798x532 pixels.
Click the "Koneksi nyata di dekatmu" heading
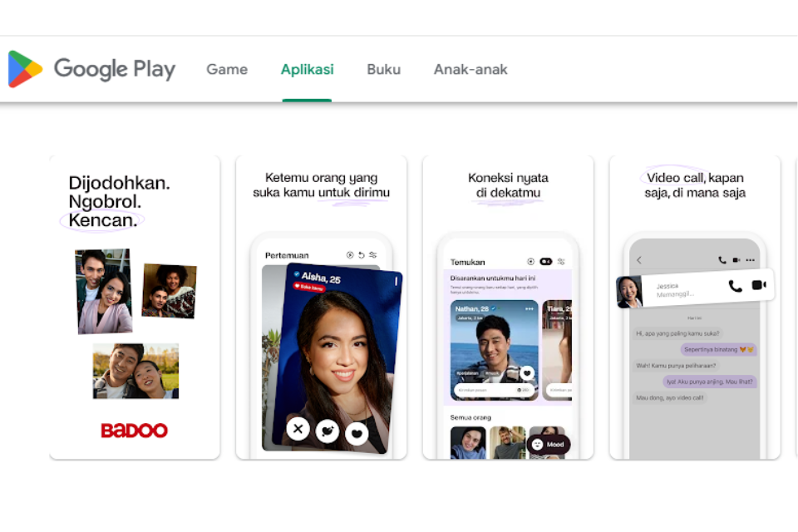pos(508,185)
